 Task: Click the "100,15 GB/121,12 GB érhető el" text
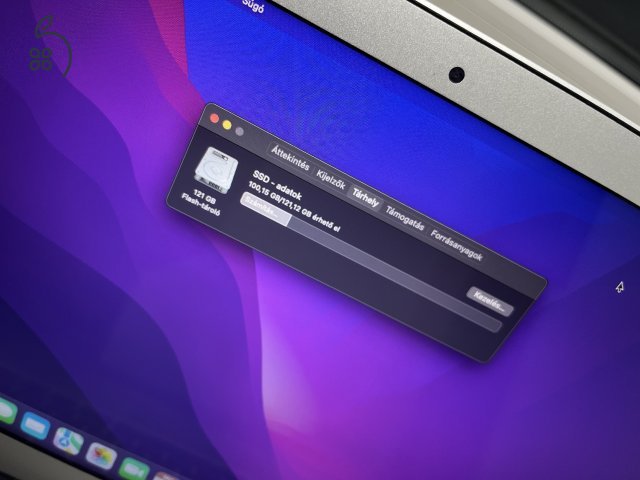click(x=294, y=208)
